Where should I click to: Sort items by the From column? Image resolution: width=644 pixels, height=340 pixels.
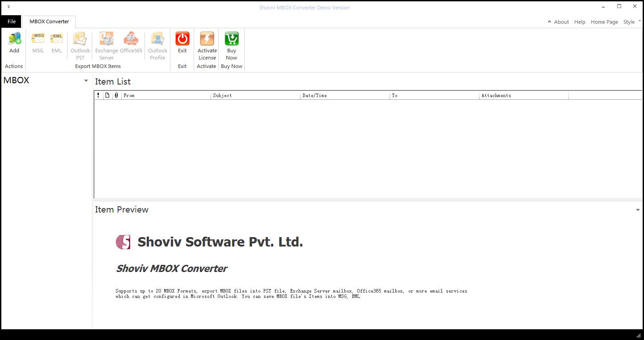click(x=166, y=95)
